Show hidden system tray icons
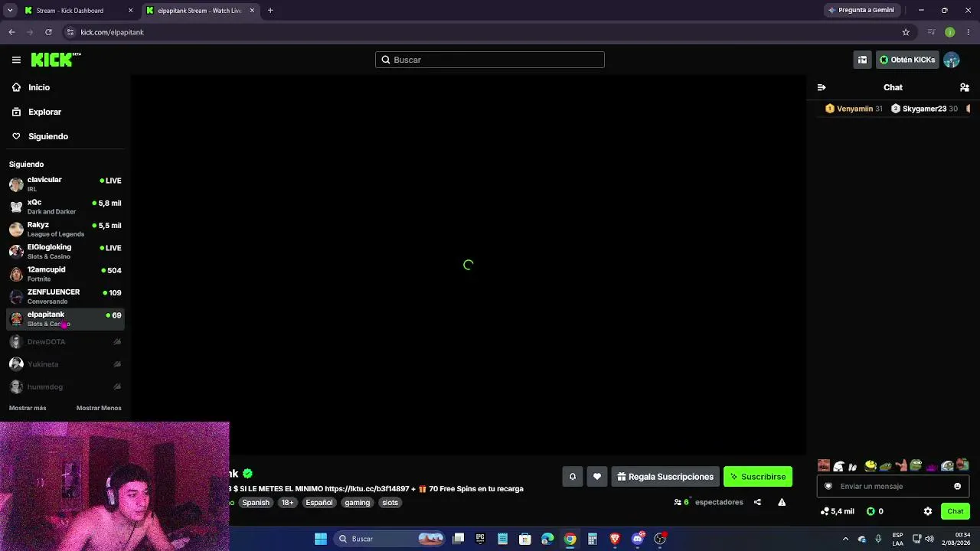Screen dimensions: 980x551 point(845,539)
